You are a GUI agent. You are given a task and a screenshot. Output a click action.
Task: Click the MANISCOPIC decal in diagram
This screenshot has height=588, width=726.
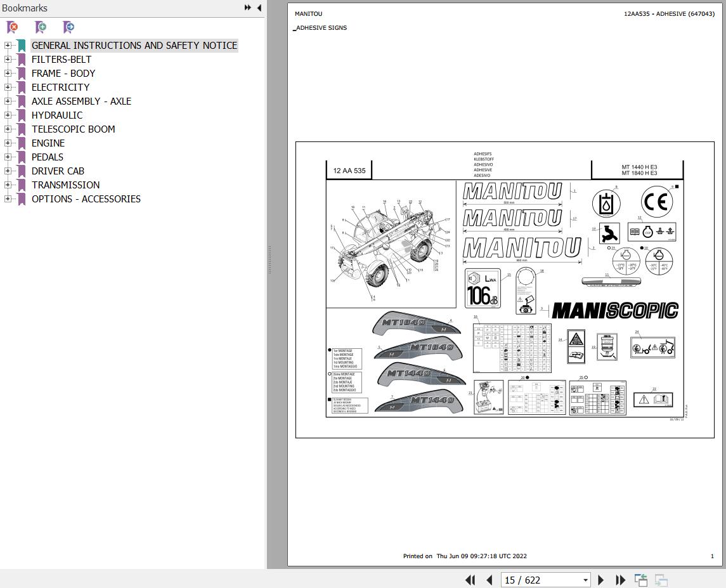coord(615,310)
